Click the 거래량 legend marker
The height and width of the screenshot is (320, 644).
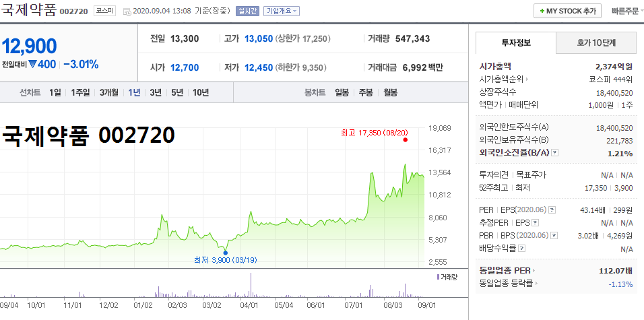[439, 277]
